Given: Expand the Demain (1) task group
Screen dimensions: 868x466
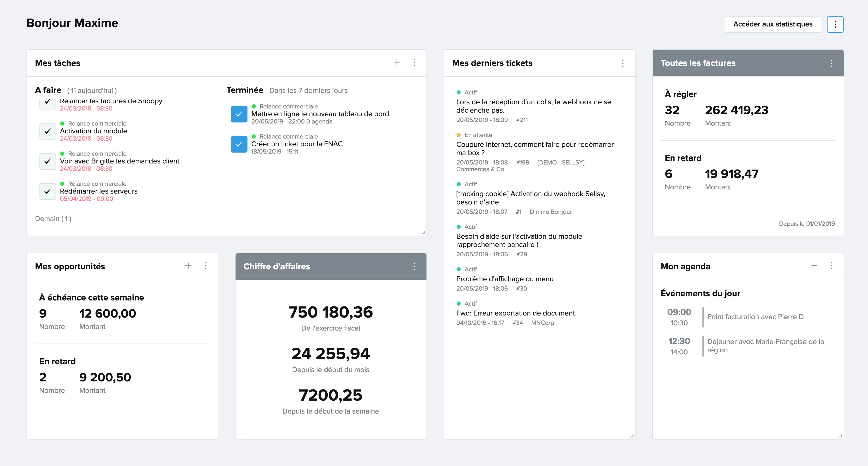Looking at the screenshot, I should click(53, 219).
